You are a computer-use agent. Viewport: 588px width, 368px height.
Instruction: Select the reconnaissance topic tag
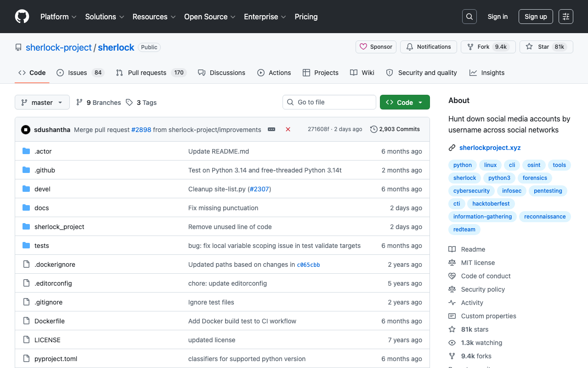point(545,217)
